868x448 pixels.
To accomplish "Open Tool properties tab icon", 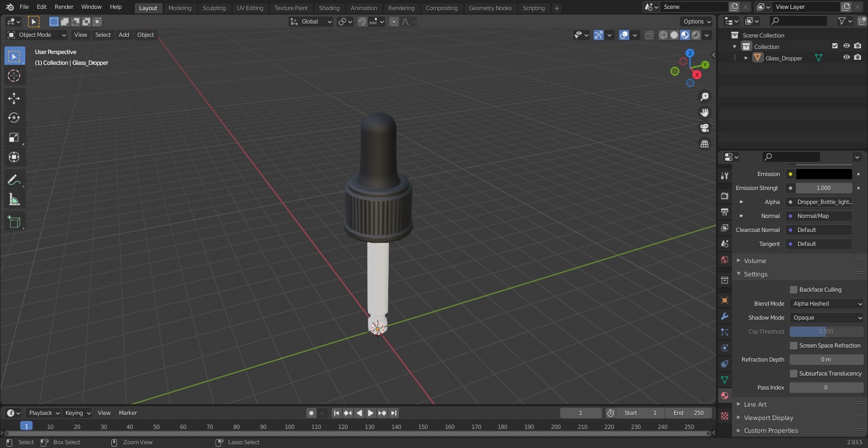I will 724,175.
